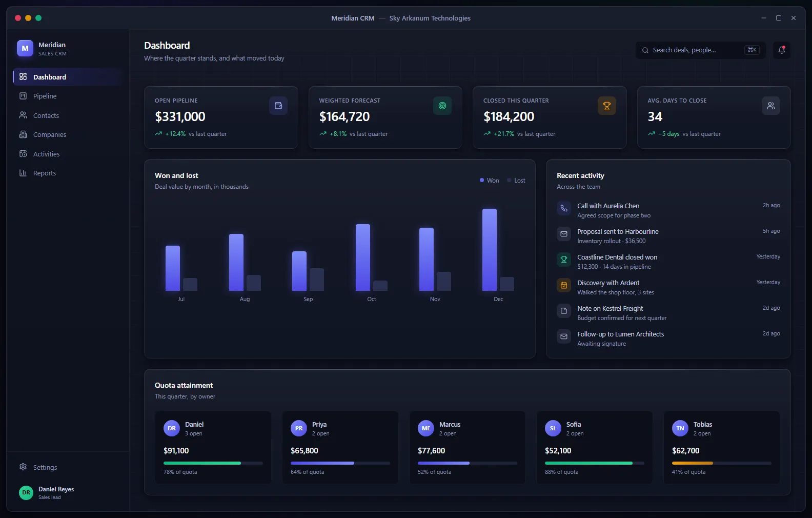Click the $331,000 open pipeline value
This screenshot has height=518, width=812.
(180, 117)
